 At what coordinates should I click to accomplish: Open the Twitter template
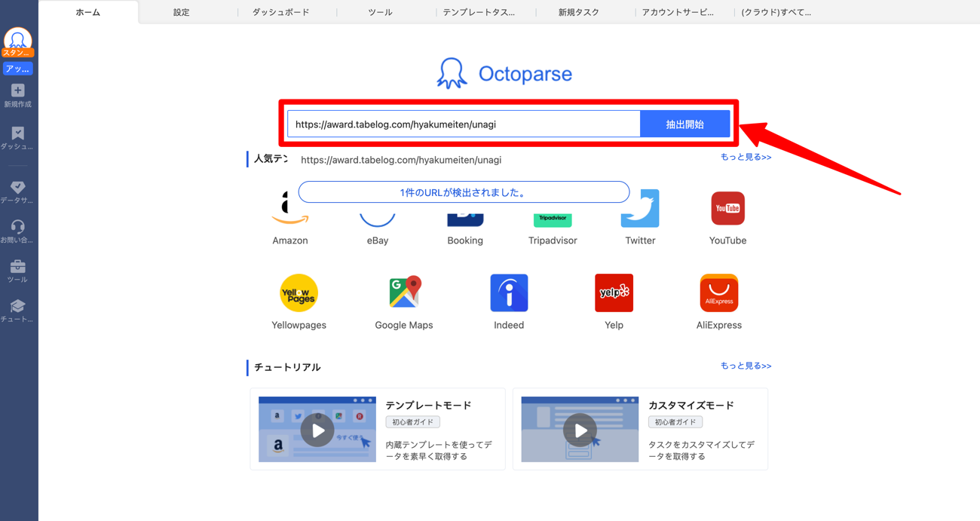click(640, 219)
